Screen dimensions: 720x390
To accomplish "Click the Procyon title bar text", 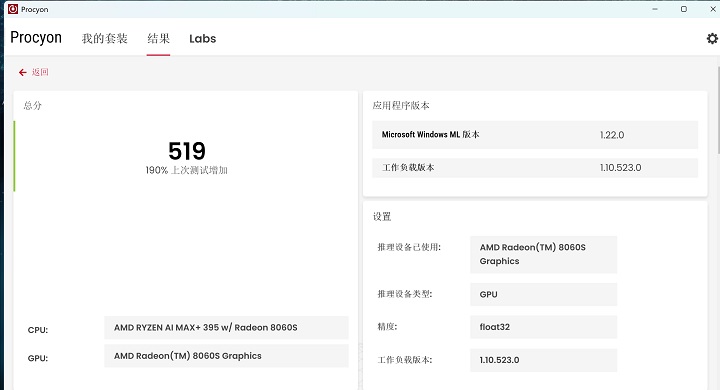I will 34,10.
